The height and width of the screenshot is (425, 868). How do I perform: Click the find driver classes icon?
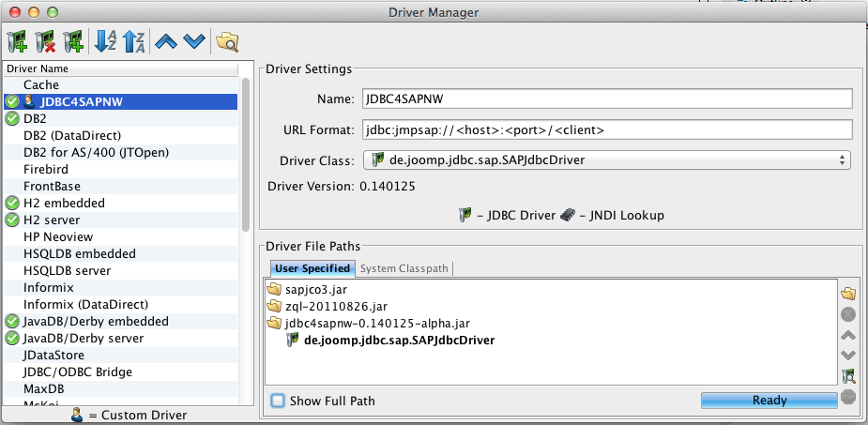[x=848, y=376]
